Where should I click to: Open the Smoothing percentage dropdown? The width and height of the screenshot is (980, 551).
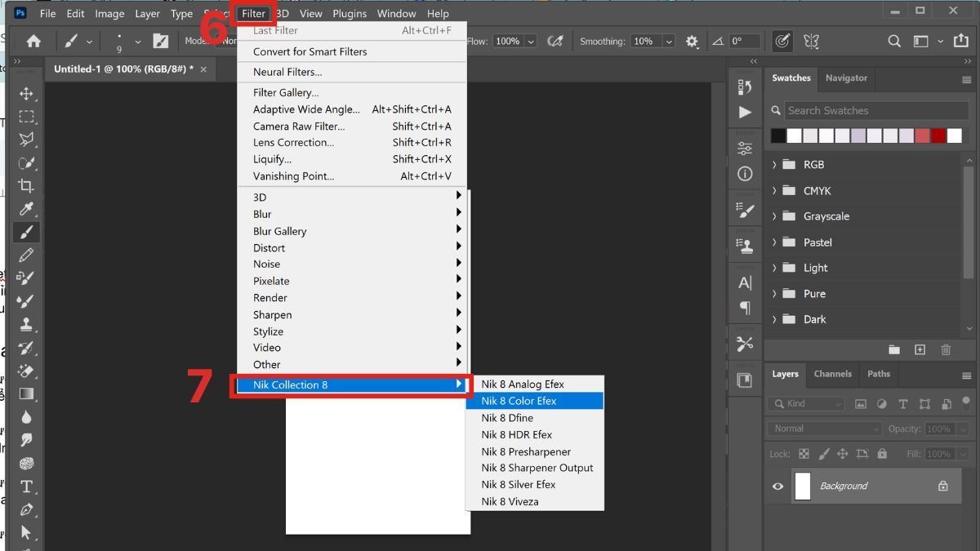pos(669,41)
